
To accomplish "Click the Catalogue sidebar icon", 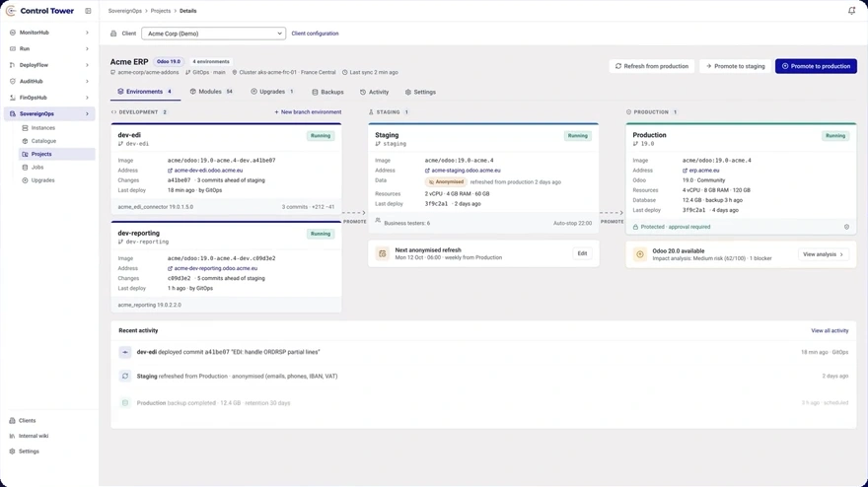I will click(25, 141).
